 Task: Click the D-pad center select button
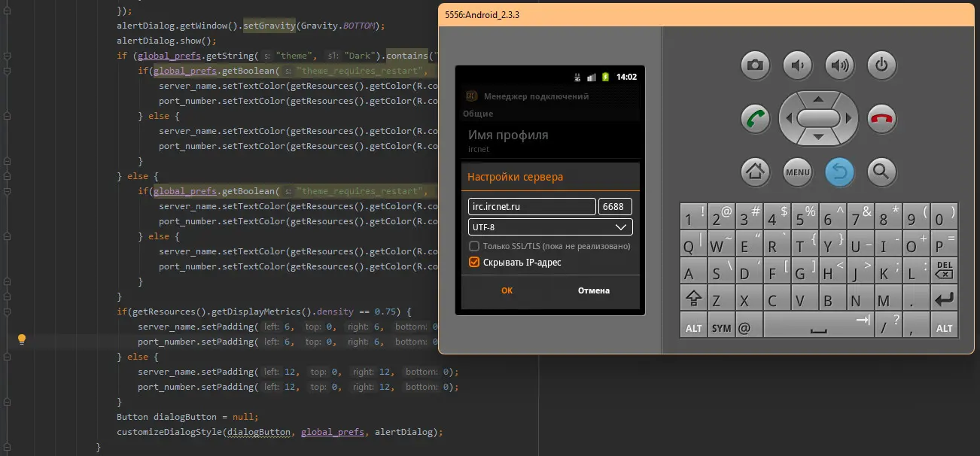click(818, 119)
